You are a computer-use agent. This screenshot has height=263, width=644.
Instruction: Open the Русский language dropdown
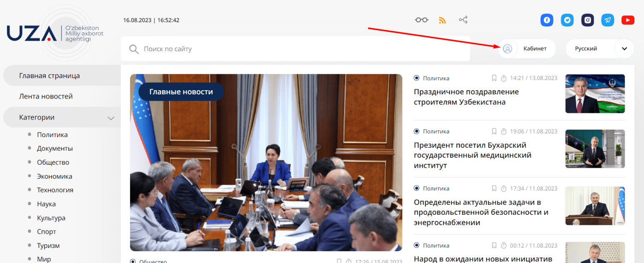coord(586,49)
